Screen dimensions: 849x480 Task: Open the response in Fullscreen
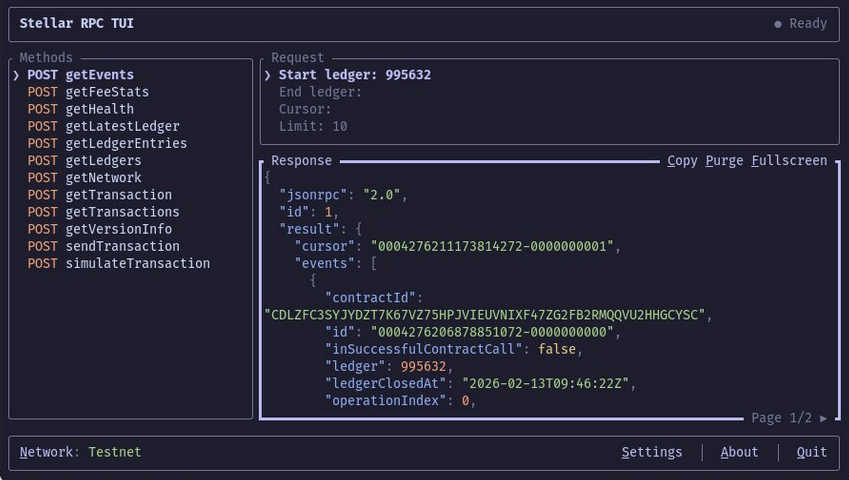pos(789,161)
